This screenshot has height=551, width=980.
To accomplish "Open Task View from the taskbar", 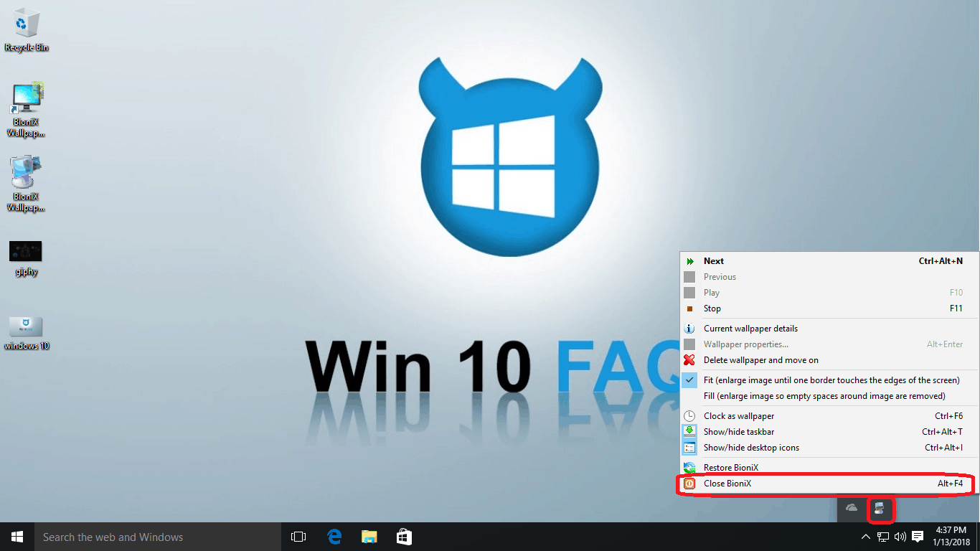I will tap(298, 537).
